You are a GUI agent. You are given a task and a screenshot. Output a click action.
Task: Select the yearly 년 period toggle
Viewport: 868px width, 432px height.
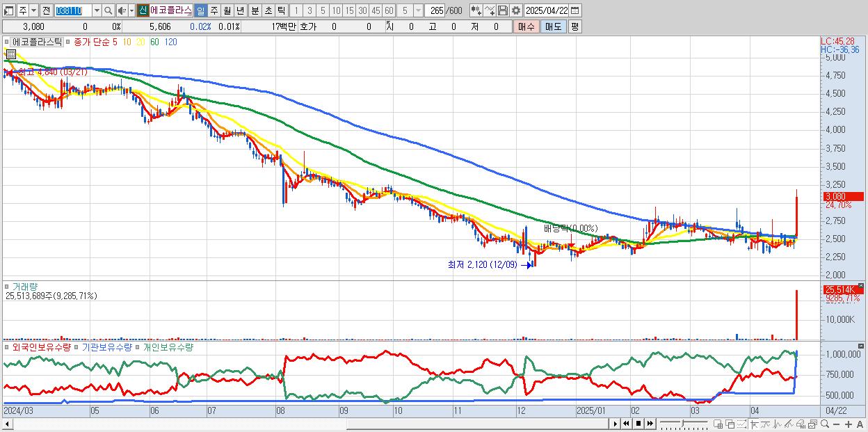240,10
